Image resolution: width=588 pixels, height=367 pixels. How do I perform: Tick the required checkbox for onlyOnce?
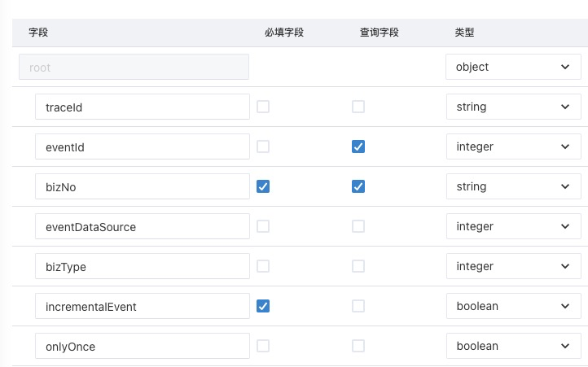[263, 346]
